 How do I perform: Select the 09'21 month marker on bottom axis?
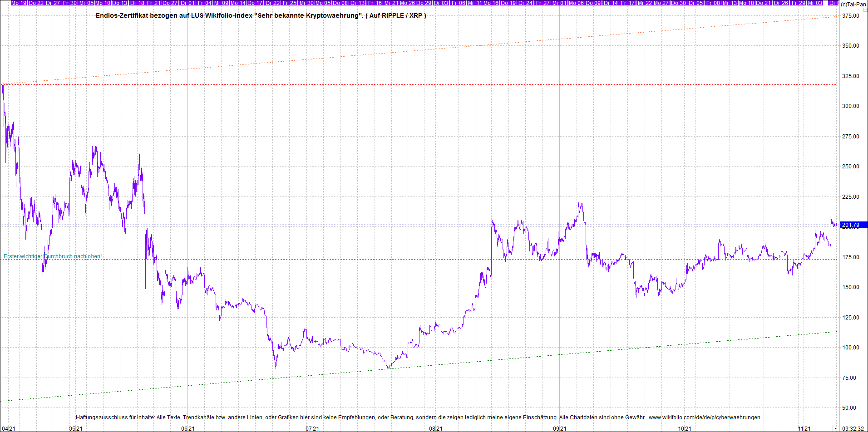(x=559, y=428)
